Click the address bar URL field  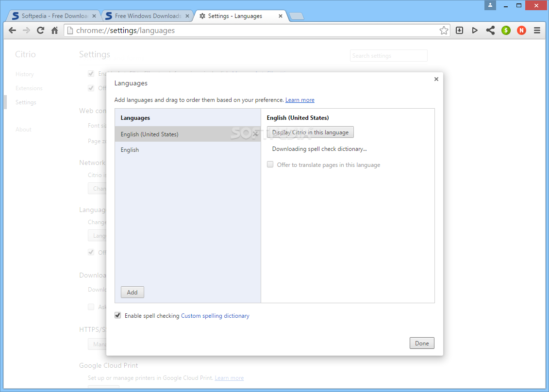[256, 31]
